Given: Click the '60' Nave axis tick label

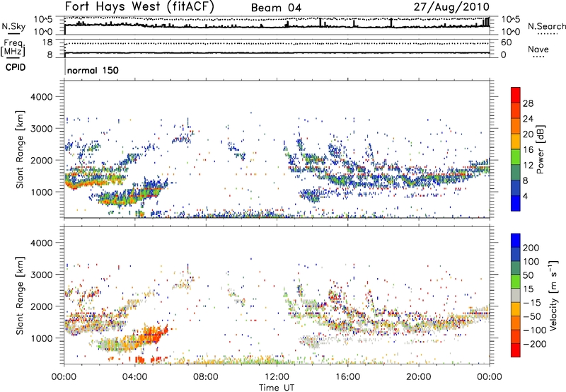Looking at the screenshot, I should 506,42.
